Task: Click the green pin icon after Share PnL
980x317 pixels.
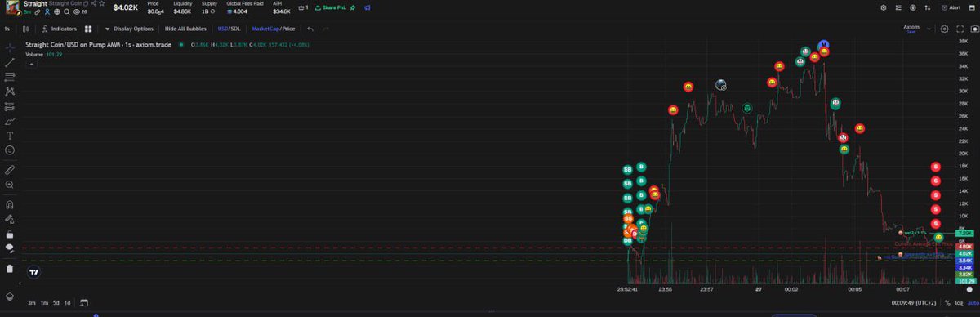Action: click(x=353, y=7)
